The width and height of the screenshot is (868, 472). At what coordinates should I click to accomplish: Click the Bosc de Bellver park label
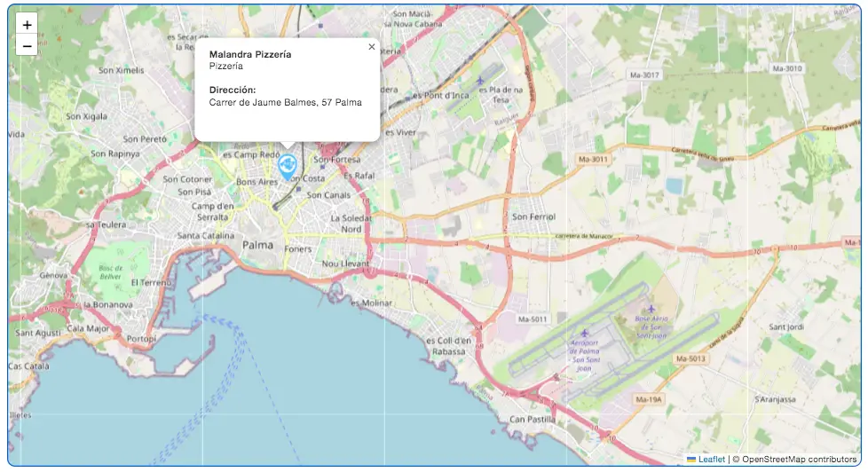tap(111, 272)
